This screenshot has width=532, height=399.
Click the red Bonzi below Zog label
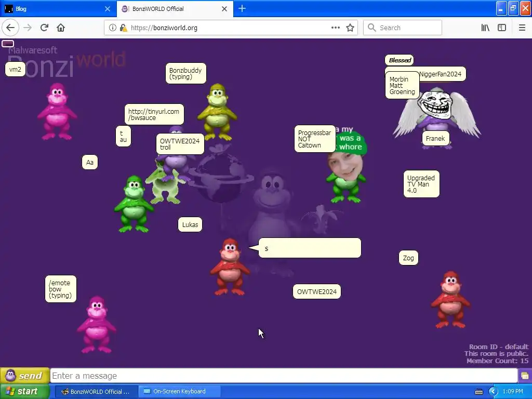click(450, 299)
